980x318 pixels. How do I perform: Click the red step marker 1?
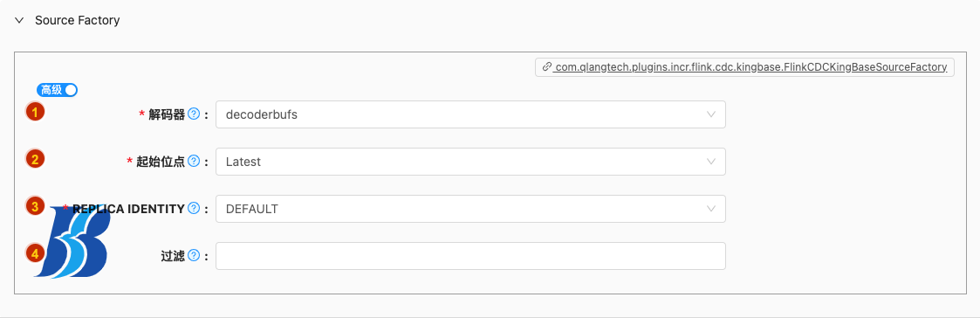35,112
